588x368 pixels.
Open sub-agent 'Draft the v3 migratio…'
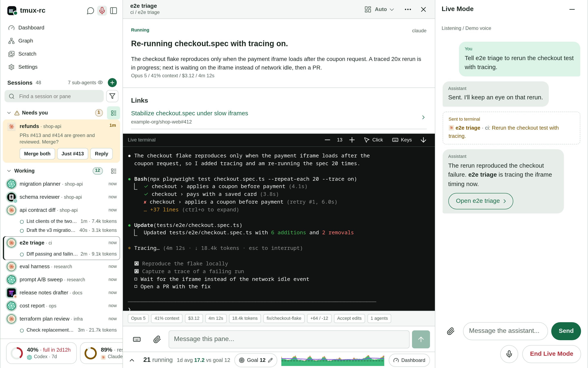68,230
